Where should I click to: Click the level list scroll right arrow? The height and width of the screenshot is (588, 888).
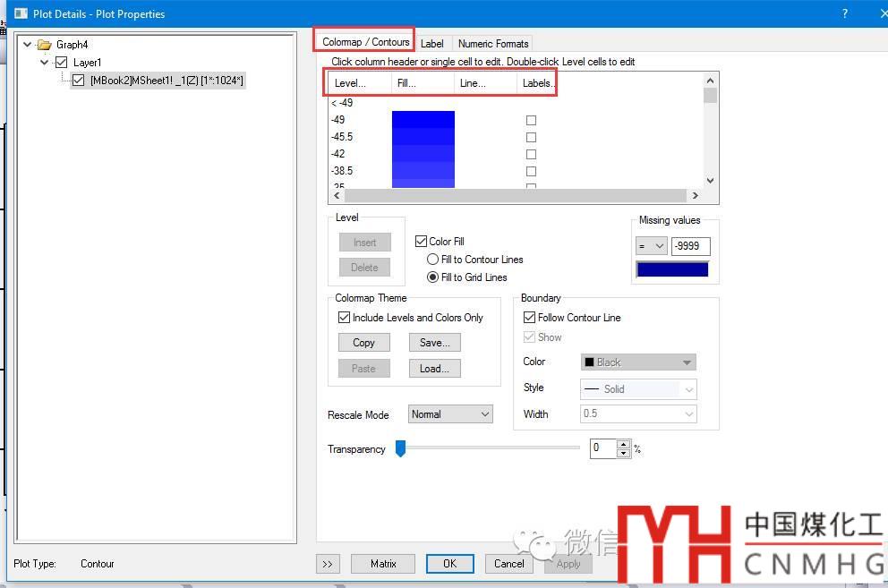coord(695,195)
